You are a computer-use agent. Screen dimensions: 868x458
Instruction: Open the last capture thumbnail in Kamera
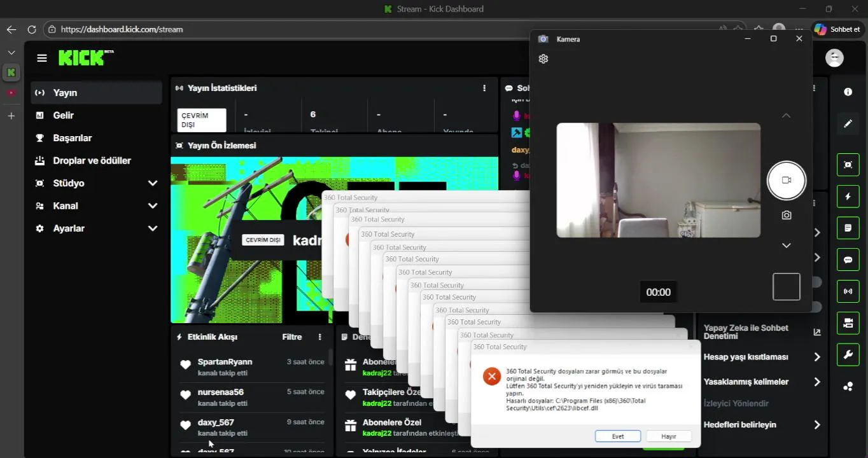pos(787,287)
